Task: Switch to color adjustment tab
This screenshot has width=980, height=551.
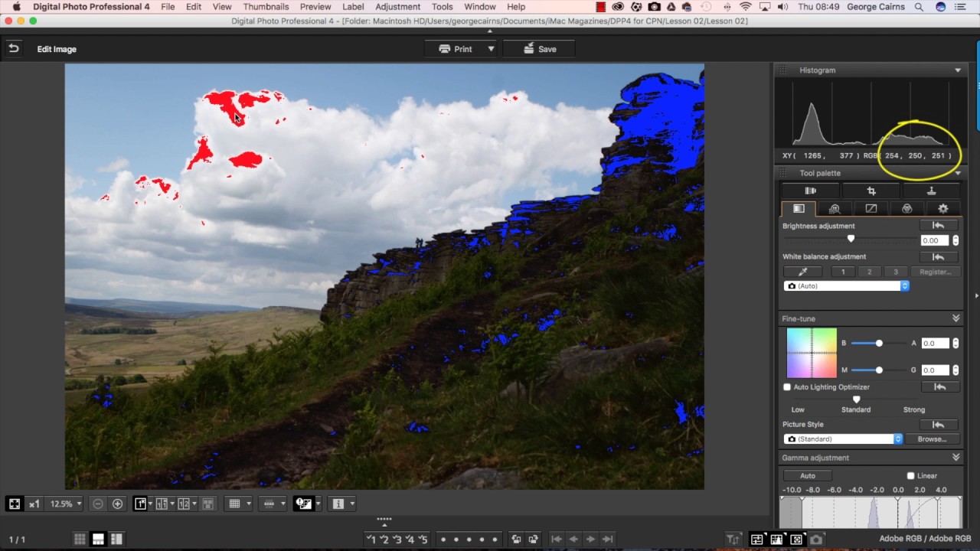Action: (906, 208)
